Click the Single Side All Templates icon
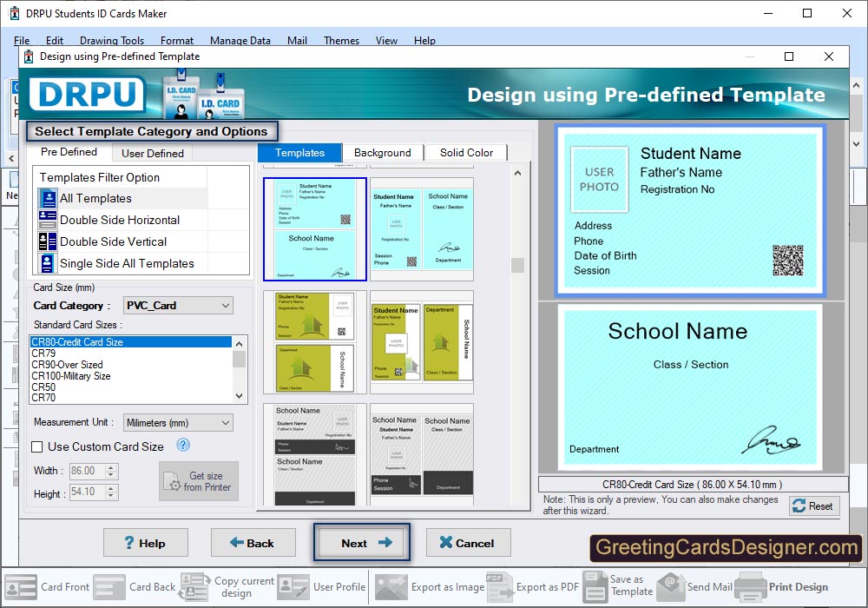 point(48,263)
